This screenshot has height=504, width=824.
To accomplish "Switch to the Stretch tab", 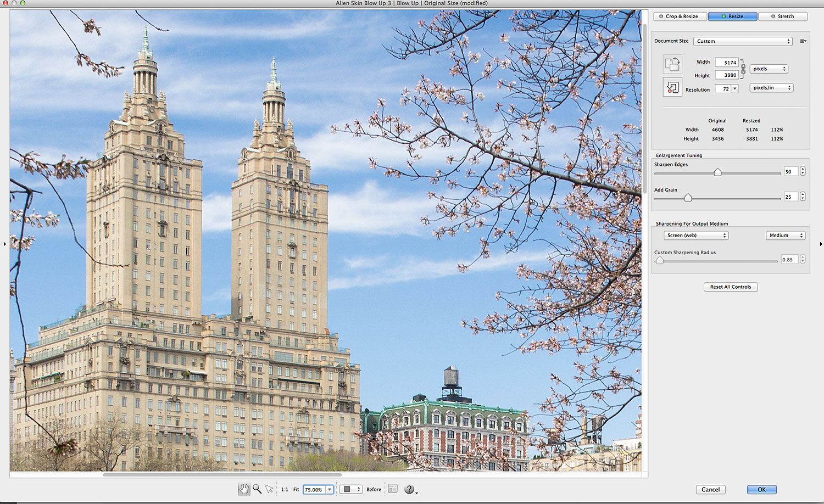I will (x=783, y=16).
